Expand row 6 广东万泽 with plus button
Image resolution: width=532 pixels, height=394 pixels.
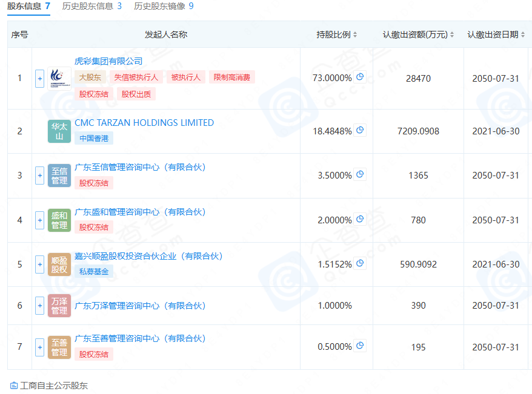click(40, 306)
